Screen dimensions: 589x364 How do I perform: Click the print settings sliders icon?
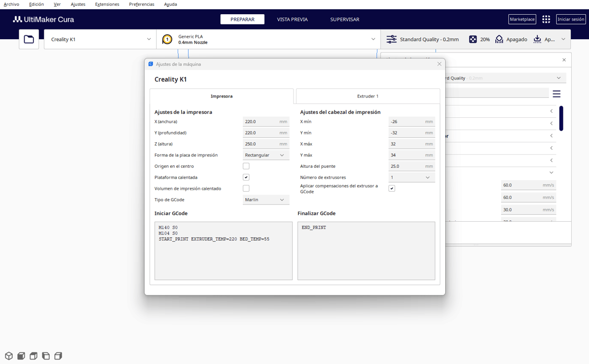(x=391, y=39)
